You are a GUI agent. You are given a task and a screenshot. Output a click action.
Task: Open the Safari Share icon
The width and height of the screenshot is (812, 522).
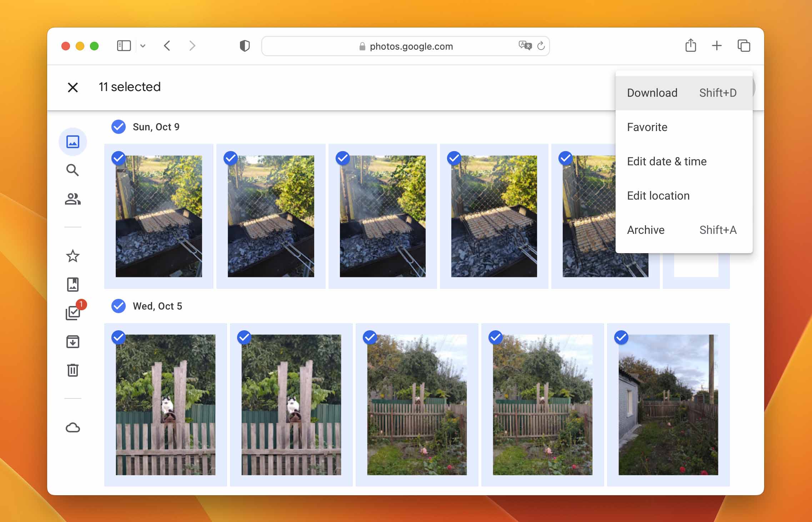click(691, 45)
